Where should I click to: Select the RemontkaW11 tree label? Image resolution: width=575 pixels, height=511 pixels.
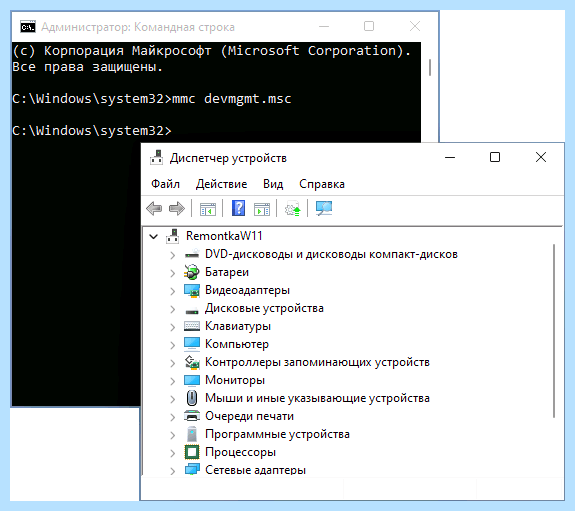(x=224, y=236)
